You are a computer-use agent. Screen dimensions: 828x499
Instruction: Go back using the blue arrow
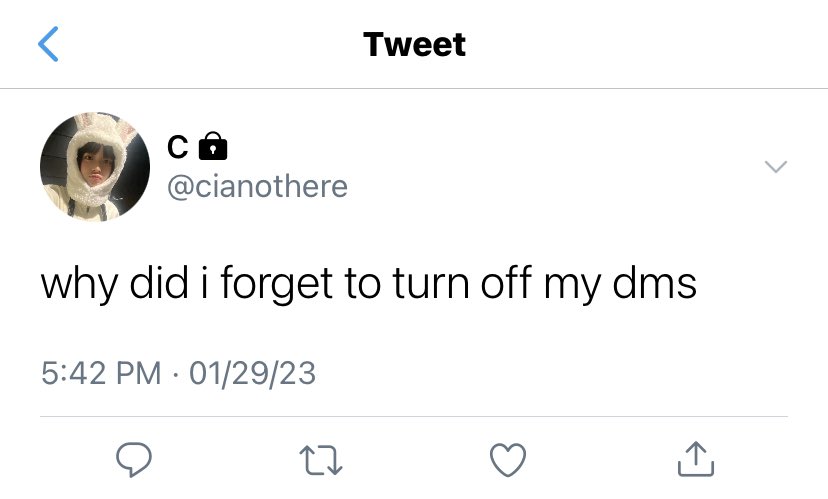[x=49, y=45]
